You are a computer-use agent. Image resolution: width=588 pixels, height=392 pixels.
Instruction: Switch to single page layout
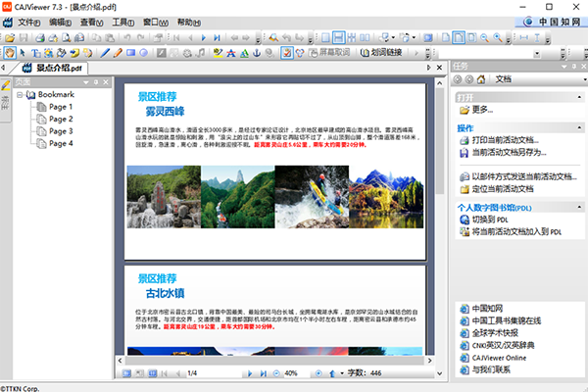(325, 37)
